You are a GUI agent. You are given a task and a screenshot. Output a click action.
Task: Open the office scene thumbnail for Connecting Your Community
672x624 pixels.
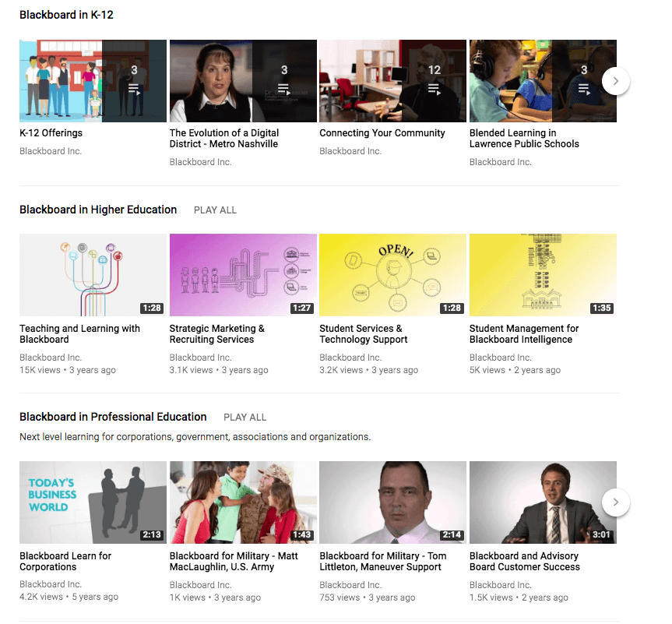tap(393, 81)
